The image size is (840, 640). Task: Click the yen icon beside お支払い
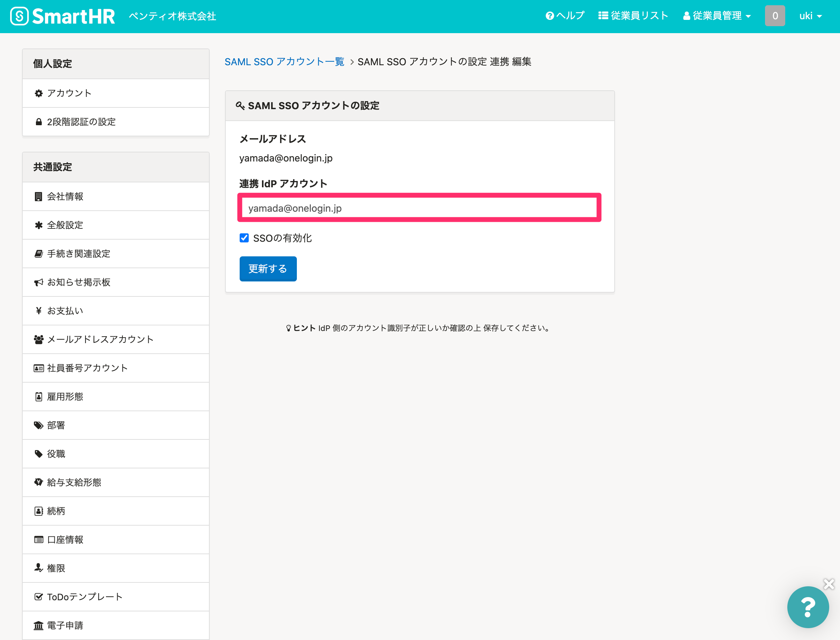coord(38,311)
